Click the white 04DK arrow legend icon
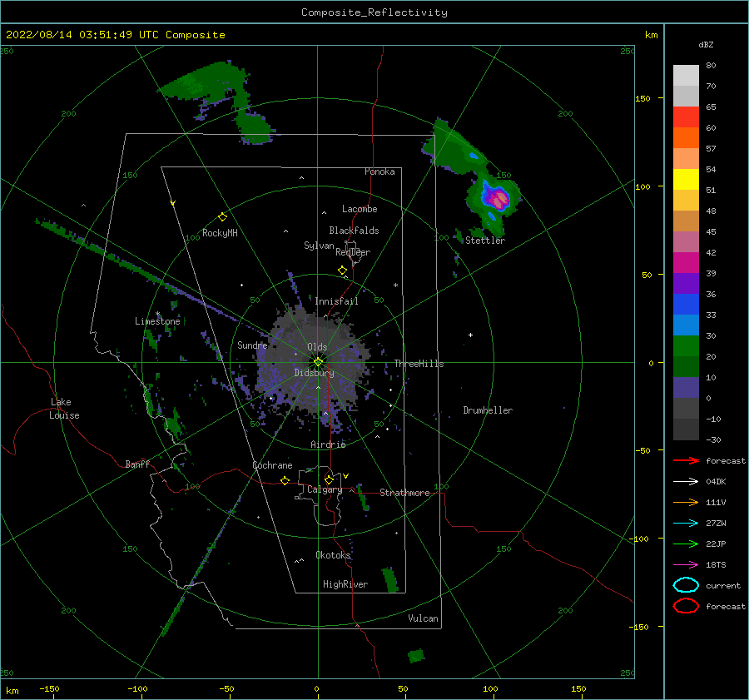 pos(686,482)
